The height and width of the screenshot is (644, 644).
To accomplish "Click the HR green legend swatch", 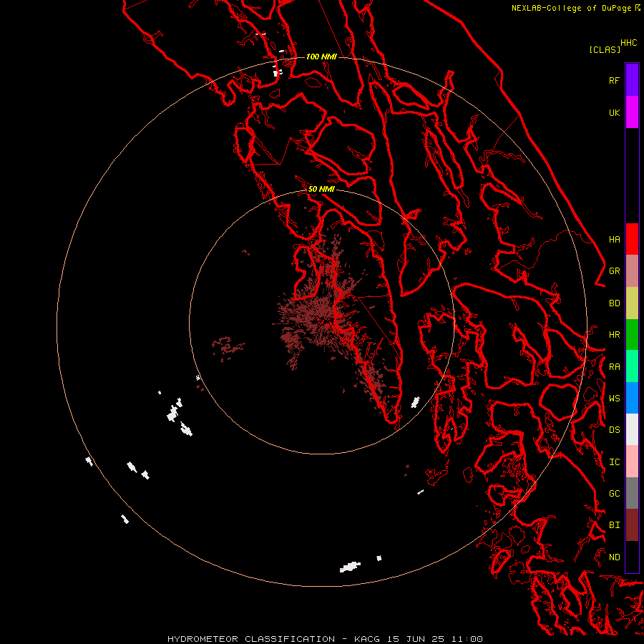I will coord(632,334).
